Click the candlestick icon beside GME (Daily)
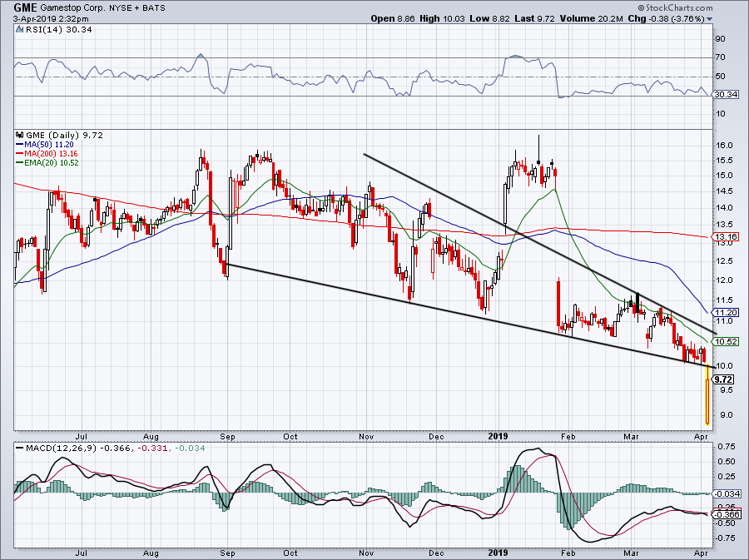The height and width of the screenshot is (560, 749). tap(20, 135)
